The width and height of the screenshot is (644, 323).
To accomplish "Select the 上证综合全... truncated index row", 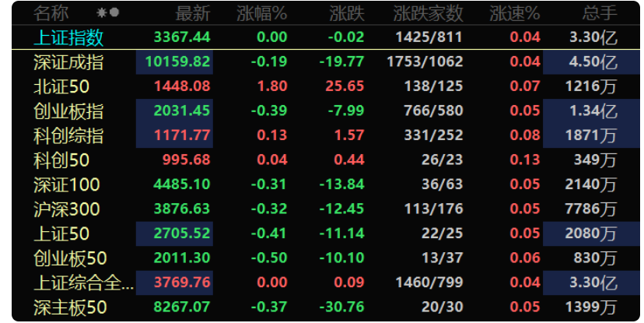I will pyautogui.click(x=326, y=283).
